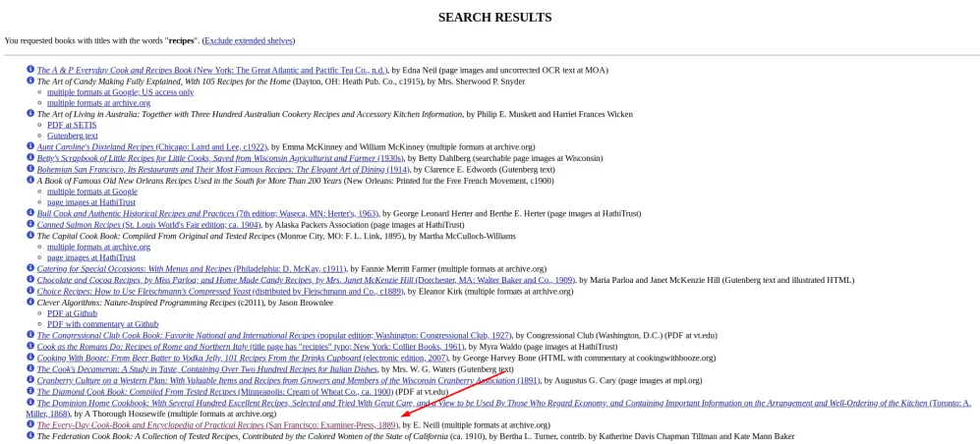Open info icon for The Diamond Cook Book

click(30, 391)
